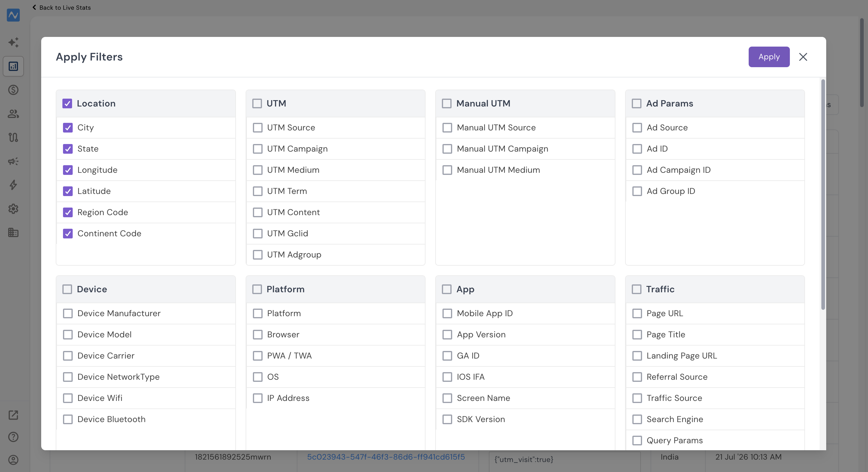Check the UTM Campaign checkbox
This screenshot has height=472, width=868.
click(x=258, y=149)
